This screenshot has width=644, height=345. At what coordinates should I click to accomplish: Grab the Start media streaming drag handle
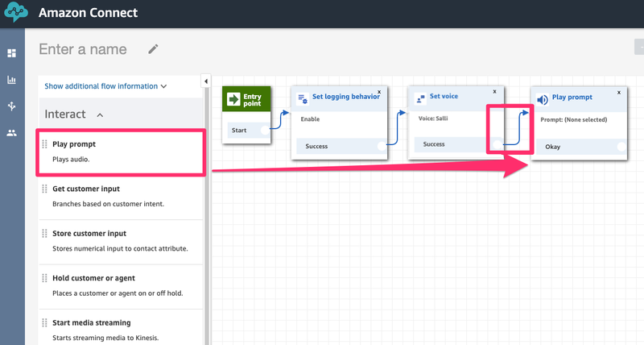coord(44,322)
